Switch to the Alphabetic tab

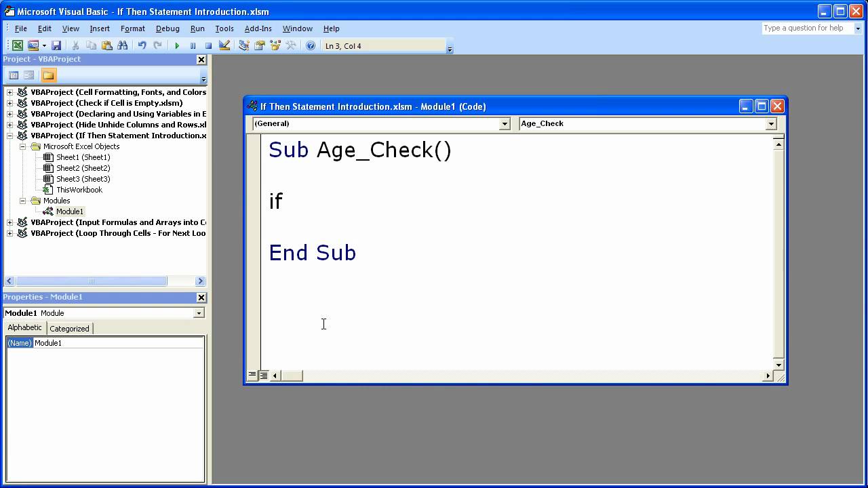click(25, 328)
